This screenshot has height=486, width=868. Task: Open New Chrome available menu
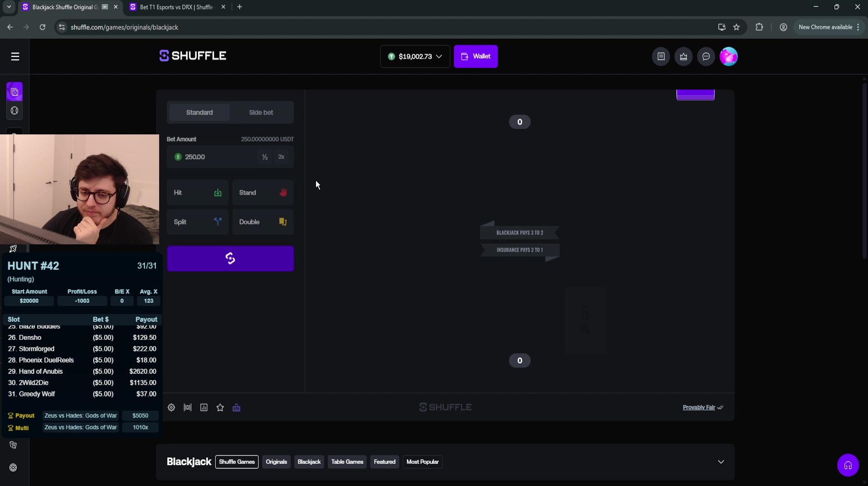(x=829, y=27)
